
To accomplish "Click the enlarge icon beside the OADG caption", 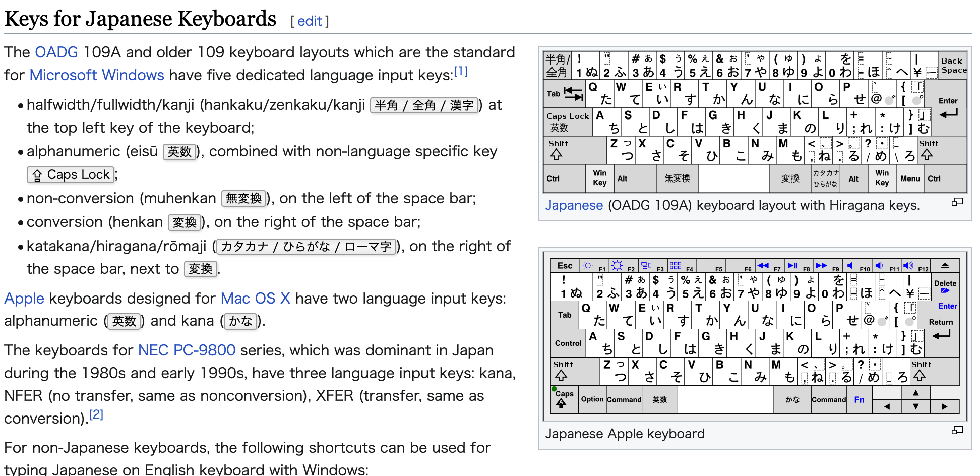I will click(x=957, y=202).
